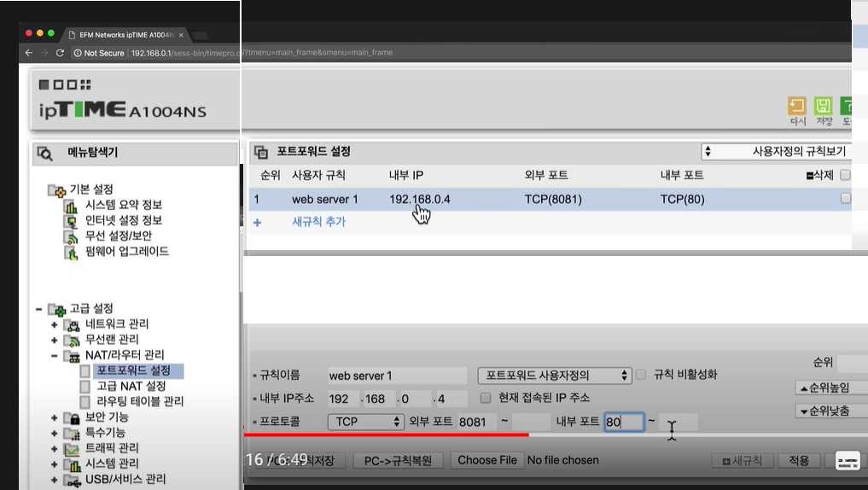Click the 다시 (refresh) icon

tap(796, 106)
